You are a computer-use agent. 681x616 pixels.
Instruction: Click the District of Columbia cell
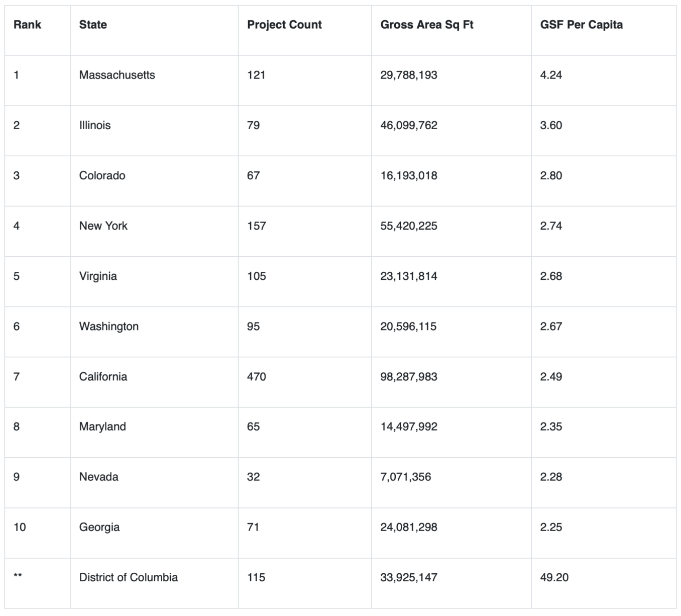pos(128,577)
